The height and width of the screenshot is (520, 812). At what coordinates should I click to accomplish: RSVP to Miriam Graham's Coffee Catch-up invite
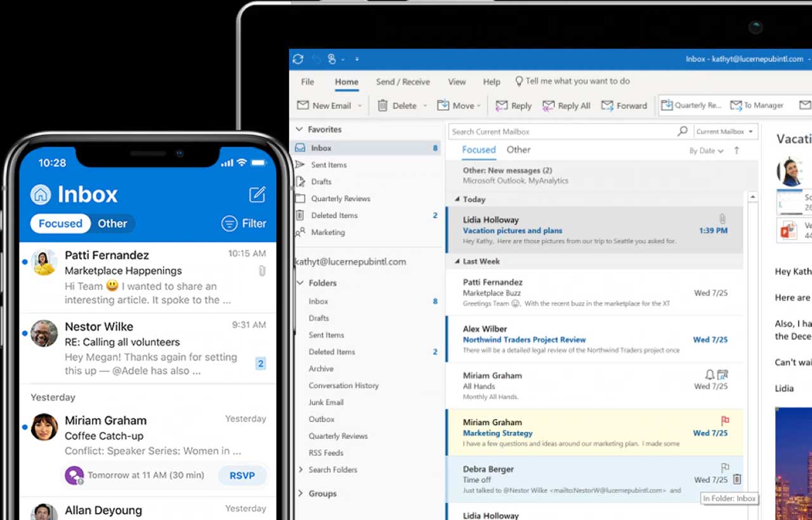coord(242,475)
